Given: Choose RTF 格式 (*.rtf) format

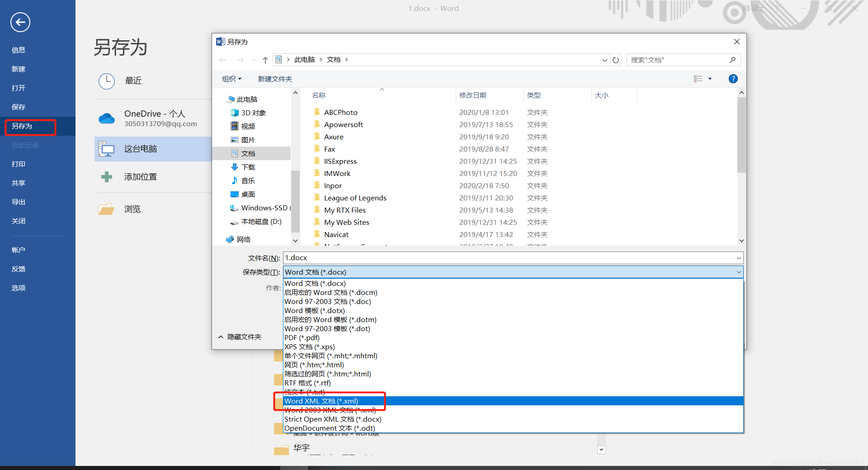Looking at the screenshot, I should 513,383.
